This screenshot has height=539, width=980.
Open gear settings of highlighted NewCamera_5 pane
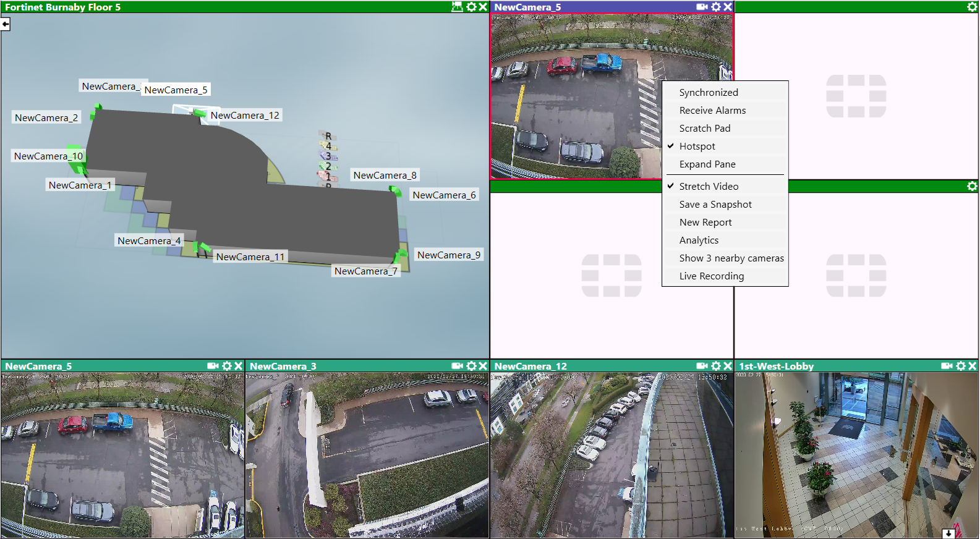(716, 7)
